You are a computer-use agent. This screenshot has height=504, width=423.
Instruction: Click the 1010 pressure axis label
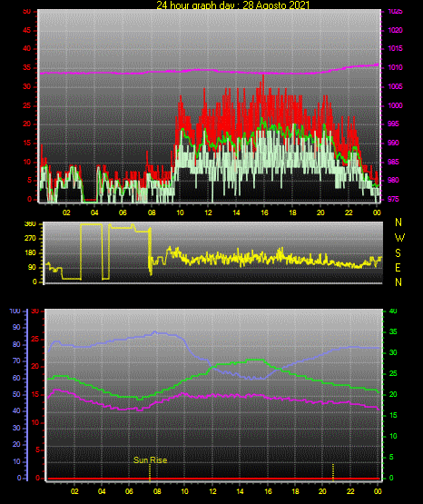tap(395, 67)
